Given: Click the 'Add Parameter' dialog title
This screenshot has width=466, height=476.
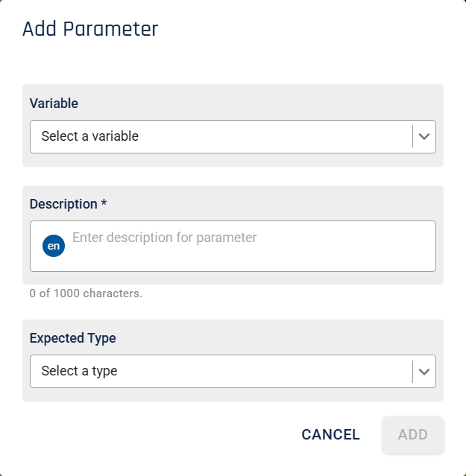Looking at the screenshot, I should pyautogui.click(x=90, y=29).
